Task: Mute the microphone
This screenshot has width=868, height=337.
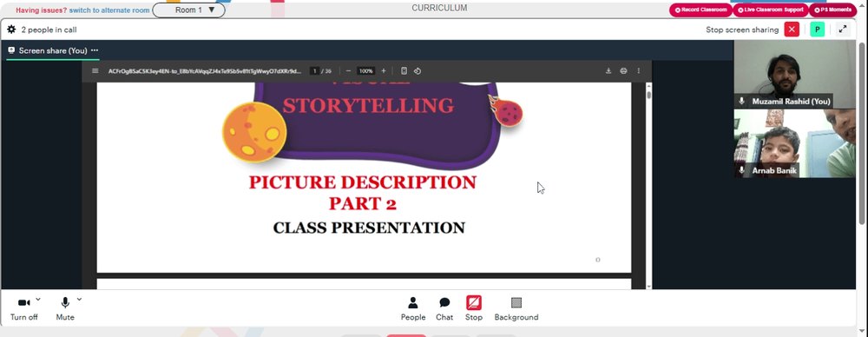Action: (x=65, y=308)
